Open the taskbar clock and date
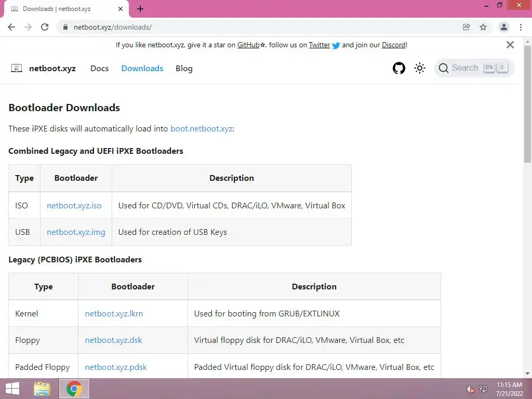This screenshot has height=399, width=532. pyautogui.click(x=509, y=389)
